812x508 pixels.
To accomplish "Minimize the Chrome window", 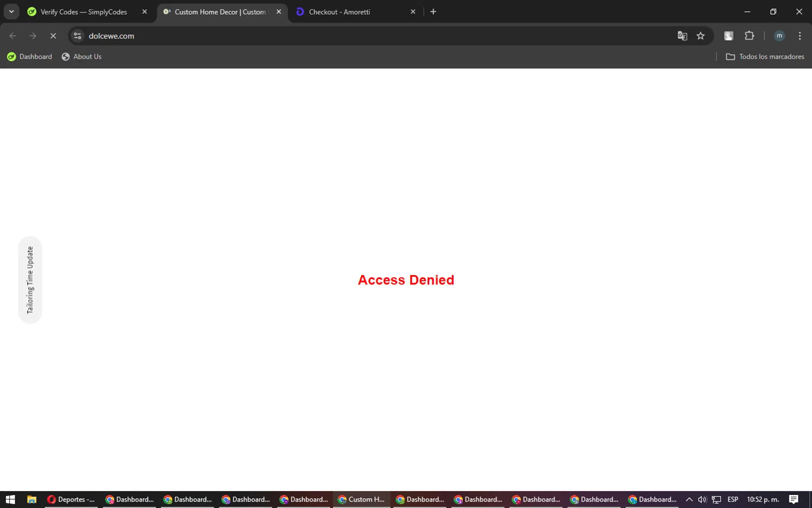I will (x=748, y=11).
